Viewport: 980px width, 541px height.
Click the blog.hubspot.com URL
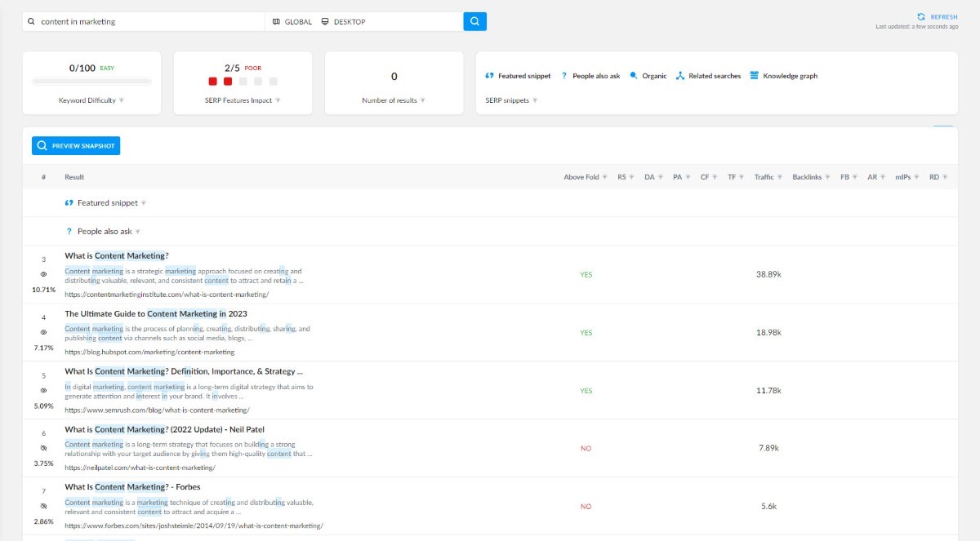click(x=149, y=353)
